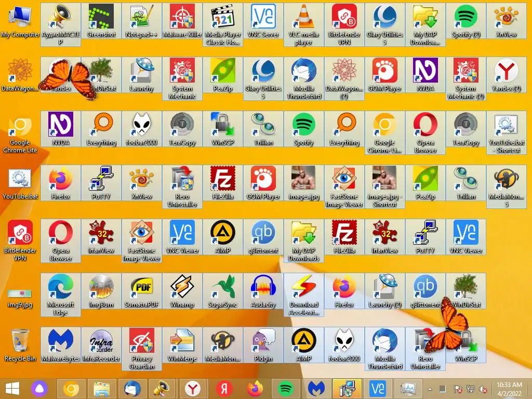
Task: Select Download Accelerat... shortcut
Action: click(x=303, y=295)
